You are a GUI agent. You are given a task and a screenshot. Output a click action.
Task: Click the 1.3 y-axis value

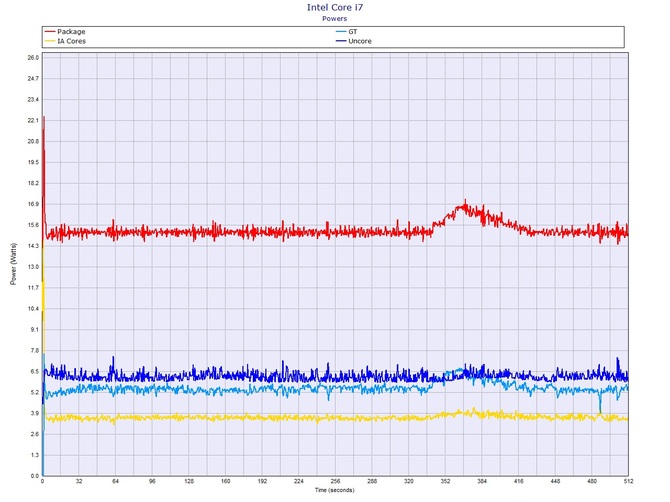tap(35, 455)
